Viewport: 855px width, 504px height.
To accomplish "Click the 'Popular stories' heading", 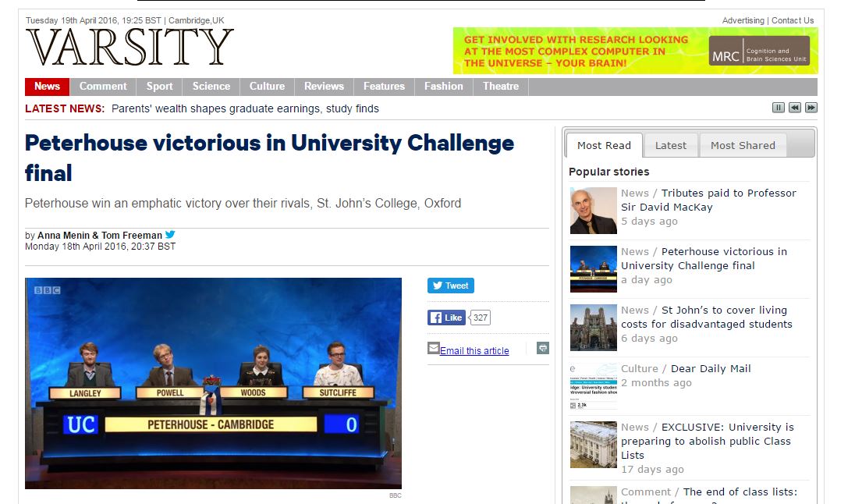I will [x=609, y=172].
